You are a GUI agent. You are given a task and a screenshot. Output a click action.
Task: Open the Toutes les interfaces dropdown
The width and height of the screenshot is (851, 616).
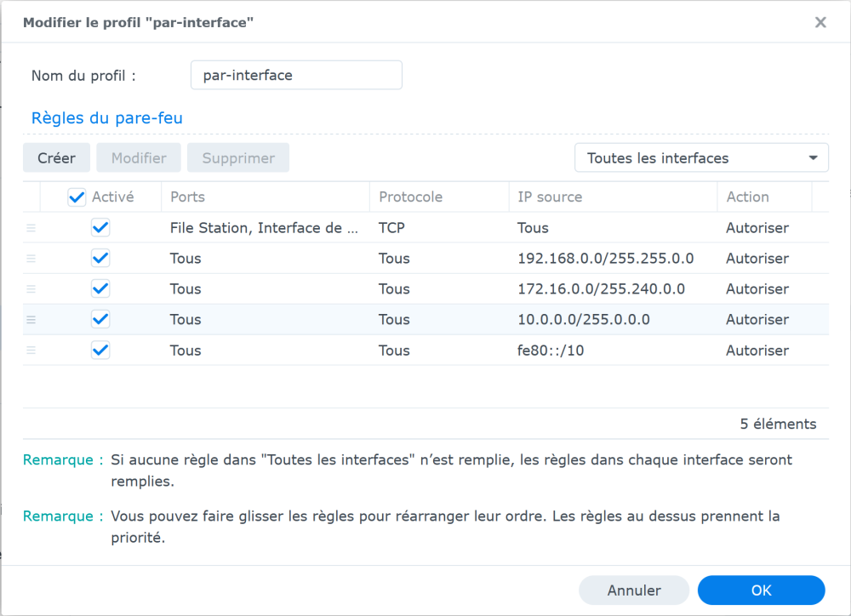tap(701, 158)
